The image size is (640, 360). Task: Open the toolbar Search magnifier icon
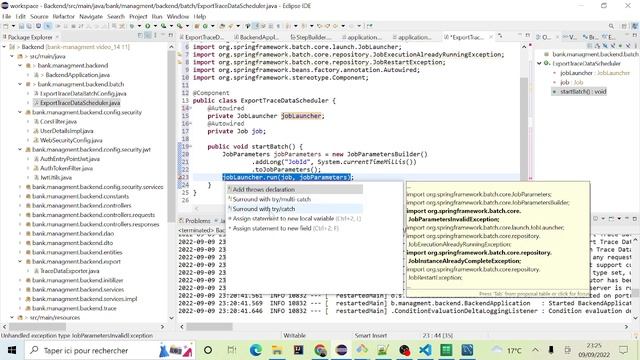point(611,26)
